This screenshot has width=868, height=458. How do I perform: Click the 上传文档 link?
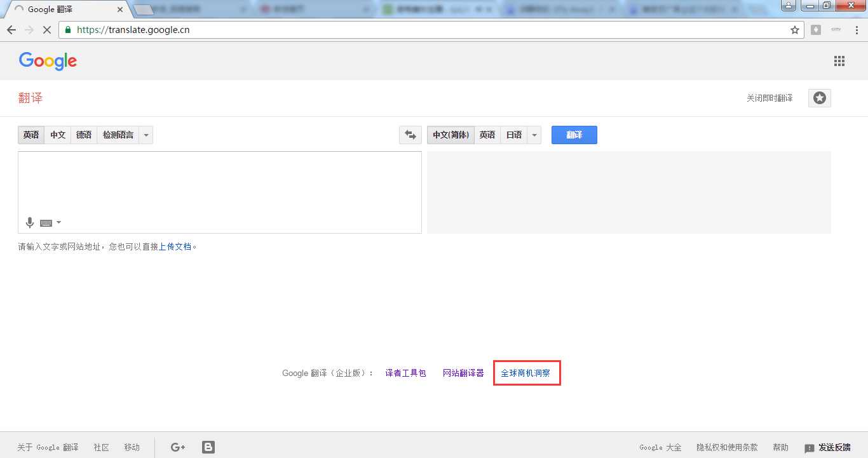(x=175, y=246)
